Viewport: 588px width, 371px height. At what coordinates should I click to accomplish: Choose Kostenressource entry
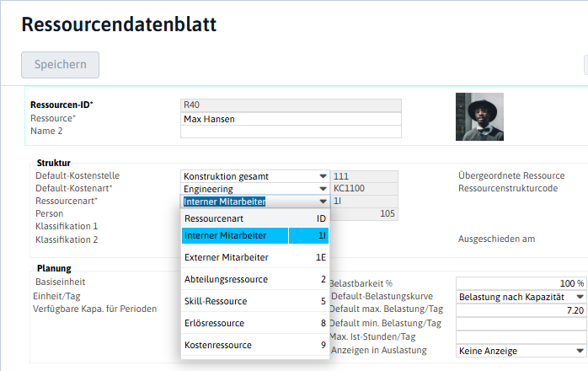[255, 345]
